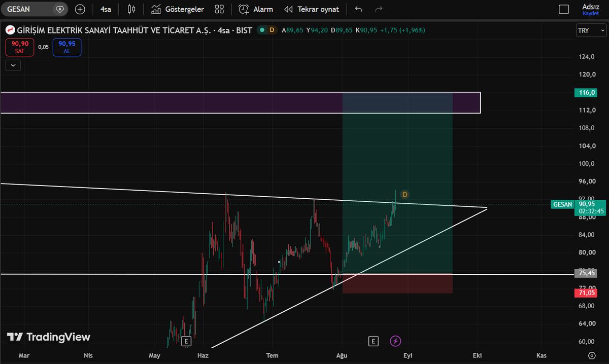Click the diamond icon beside GESAN

coord(60,9)
